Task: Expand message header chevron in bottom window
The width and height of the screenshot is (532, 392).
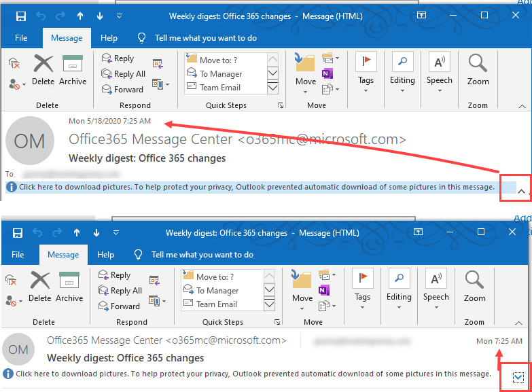Action: pyautogui.click(x=518, y=377)
